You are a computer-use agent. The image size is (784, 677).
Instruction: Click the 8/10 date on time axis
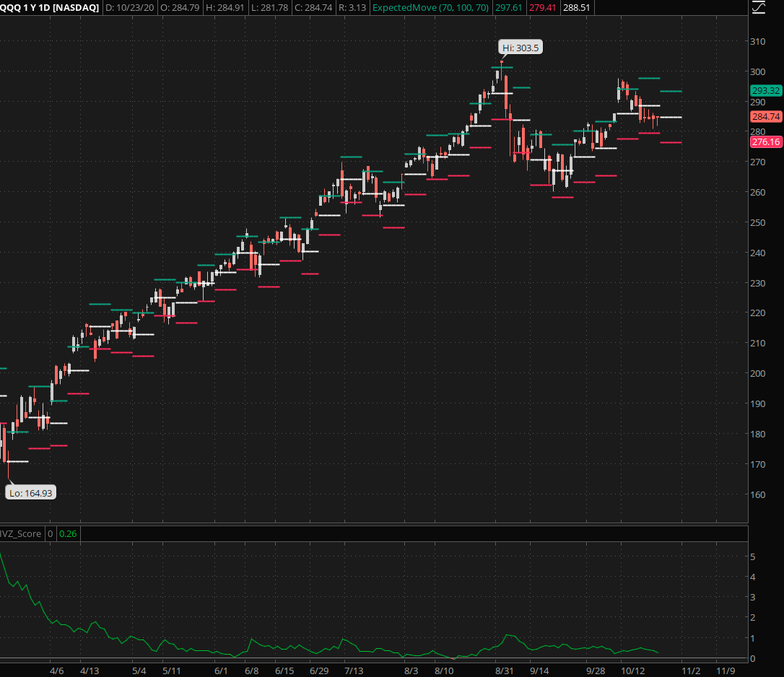(x=444, y=671)
